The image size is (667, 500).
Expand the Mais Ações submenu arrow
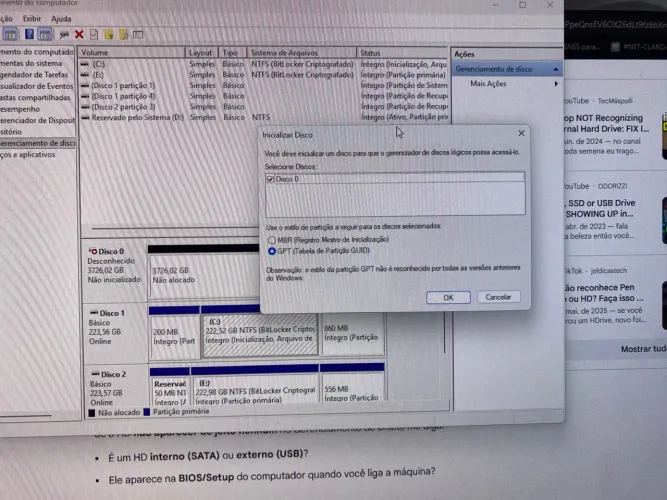coord(556,84)
